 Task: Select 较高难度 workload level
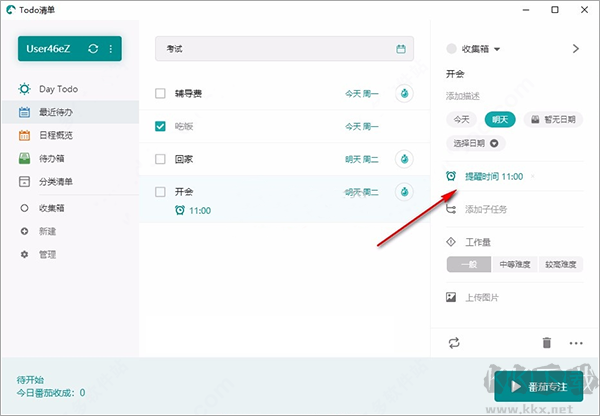(561, 264)
